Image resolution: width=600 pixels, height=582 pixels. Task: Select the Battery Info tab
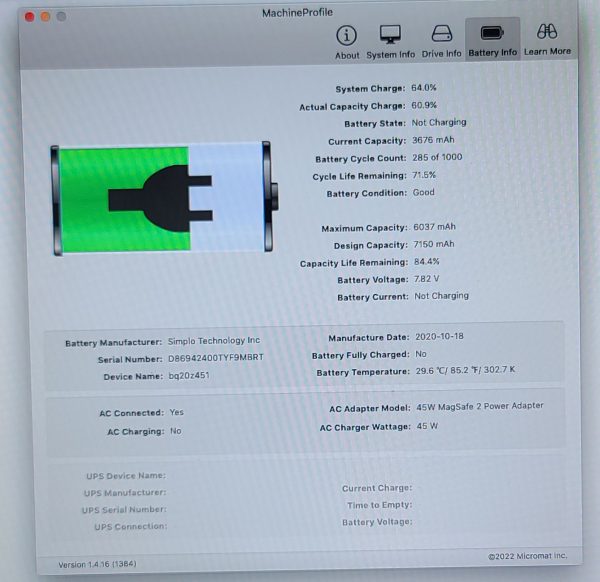(493, 41)
